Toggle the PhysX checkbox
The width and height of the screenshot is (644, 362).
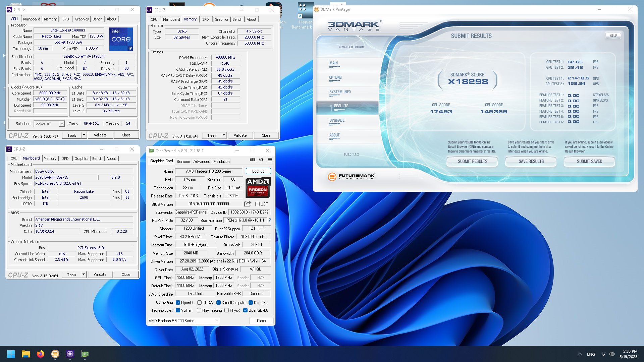[x=226, y=310]
